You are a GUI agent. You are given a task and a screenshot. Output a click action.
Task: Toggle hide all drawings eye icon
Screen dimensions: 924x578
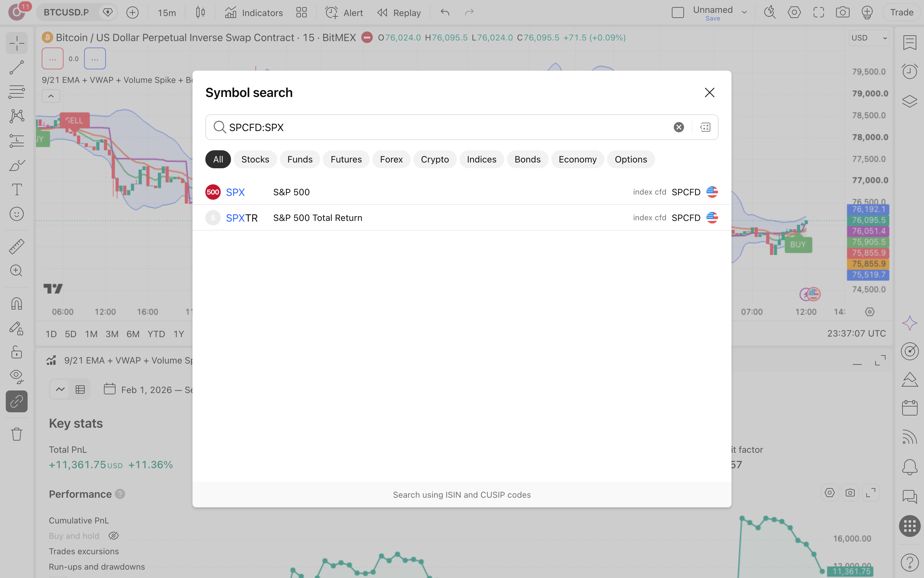tap(16, 377)
